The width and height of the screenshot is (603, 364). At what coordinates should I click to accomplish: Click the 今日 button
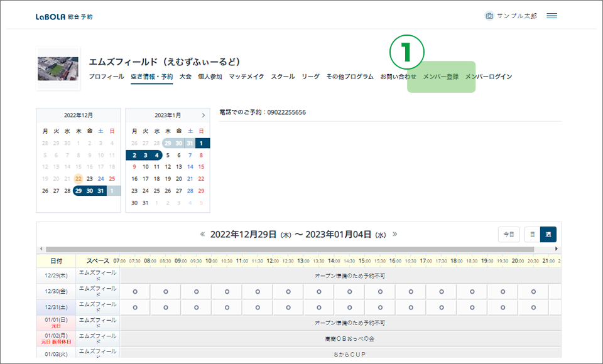tap(509, 234)
